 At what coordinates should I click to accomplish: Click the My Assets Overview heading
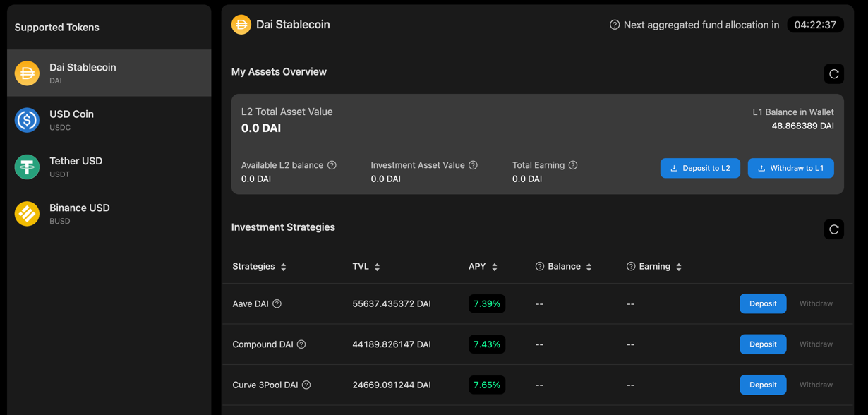(x=279, y=72)
